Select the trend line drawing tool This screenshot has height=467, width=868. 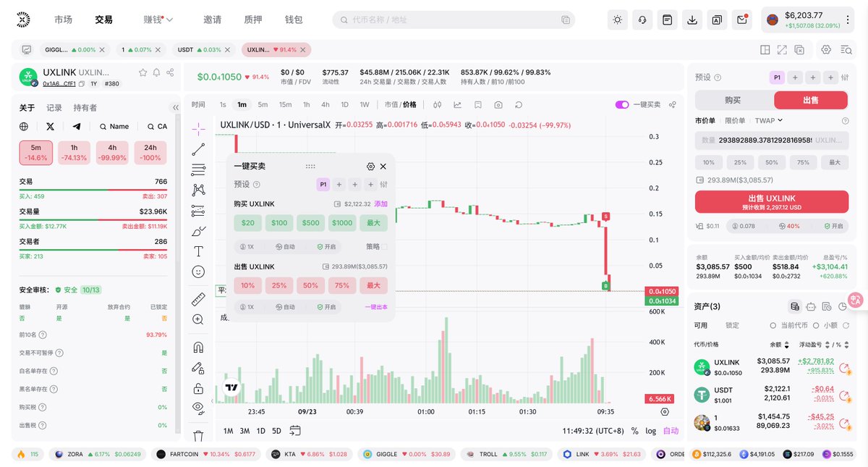pyautogui.click(x=198, y=149)
